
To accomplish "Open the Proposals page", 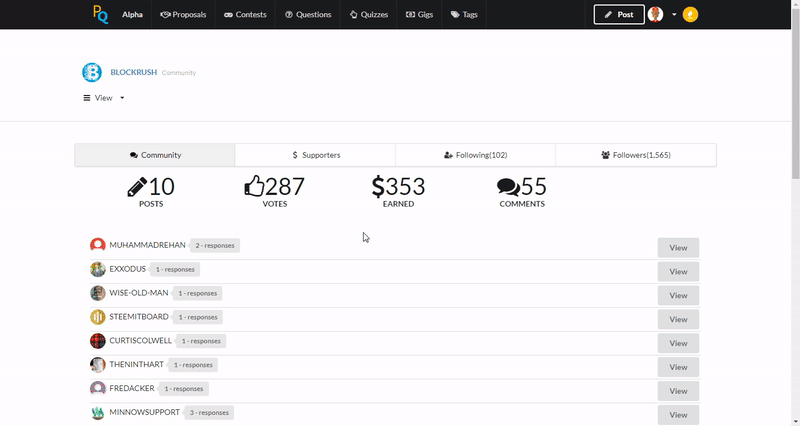I will (183, 15).
